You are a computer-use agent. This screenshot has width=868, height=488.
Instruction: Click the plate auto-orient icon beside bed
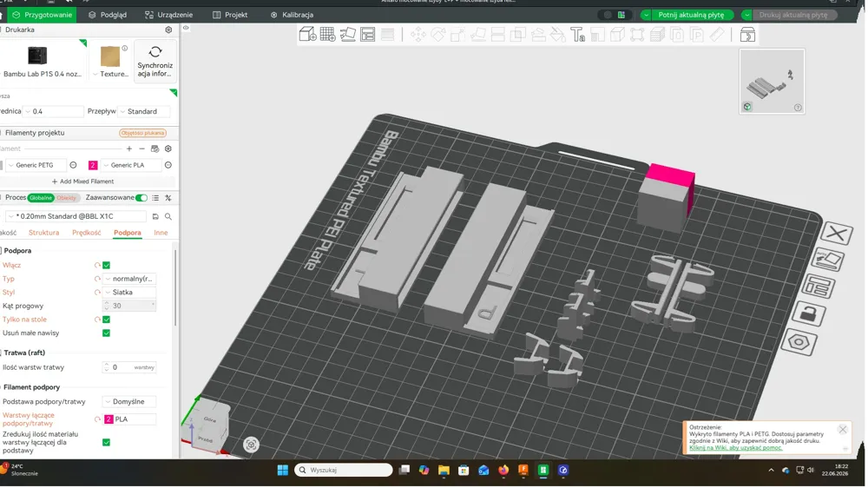point(828,260)
